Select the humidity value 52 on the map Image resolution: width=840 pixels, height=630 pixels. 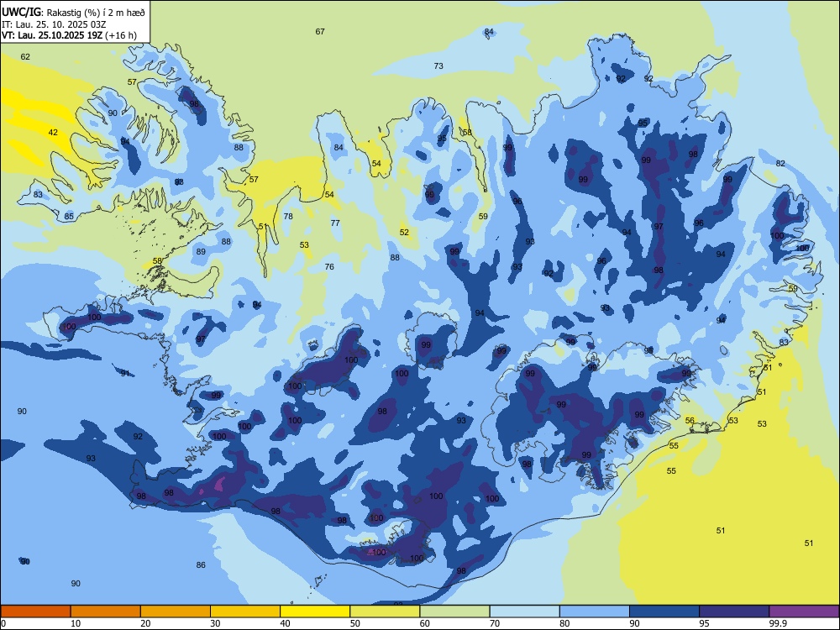(x=405, y=233)
